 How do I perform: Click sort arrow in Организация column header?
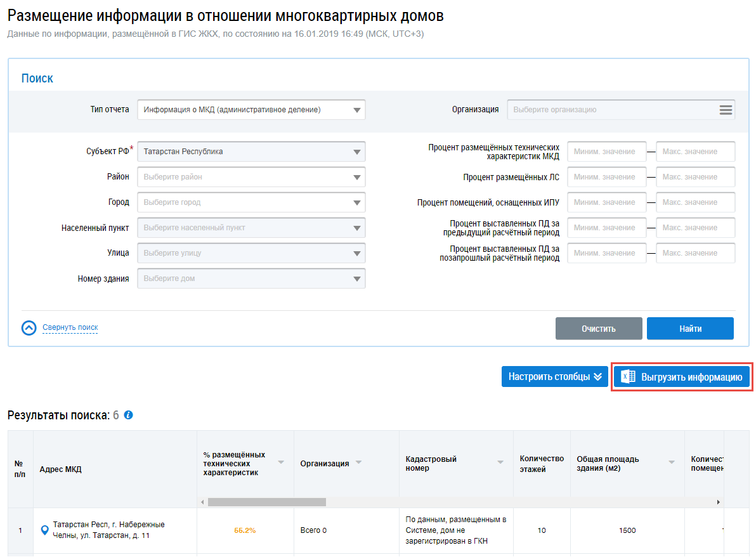[358, 462]
